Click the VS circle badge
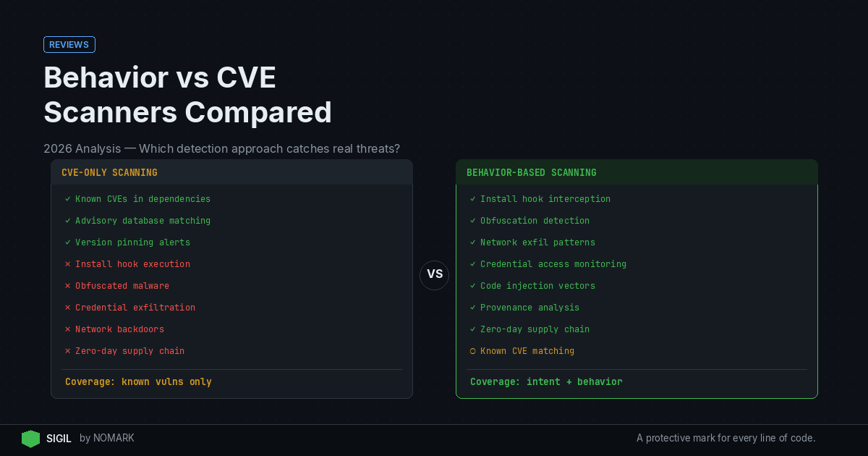The width and height of the screenshot is (868, 456). (435, 275)
